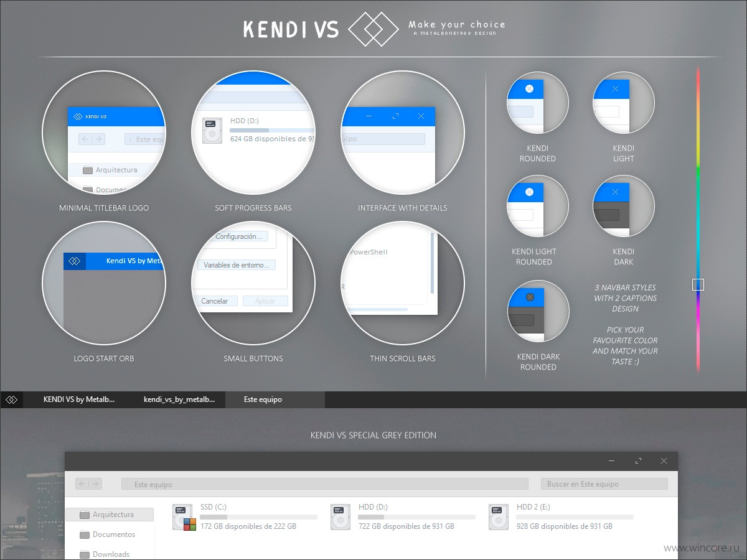The image size is (747, 560).
Task: Click the diamond logo start orb on taskbar
Action: coord(11,399)
